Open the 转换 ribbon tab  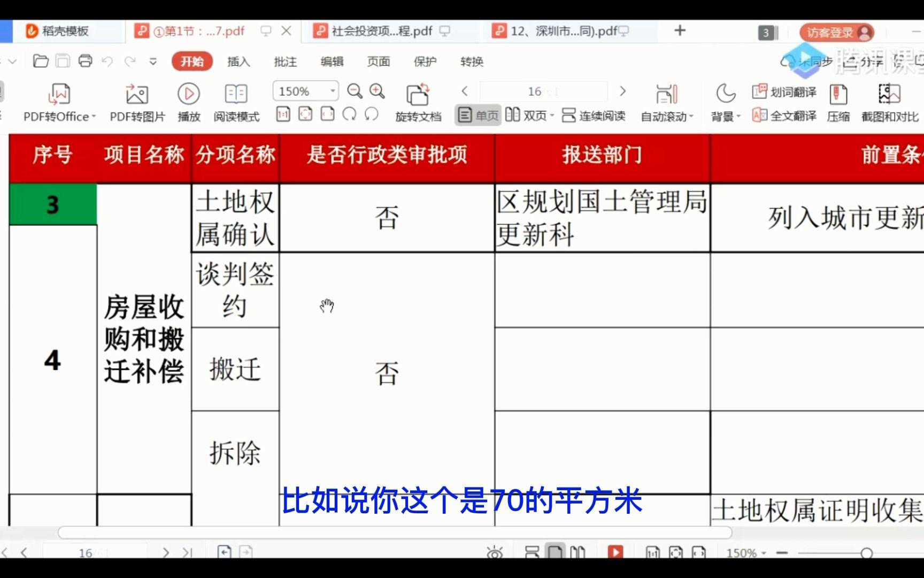tap(472, 62)
